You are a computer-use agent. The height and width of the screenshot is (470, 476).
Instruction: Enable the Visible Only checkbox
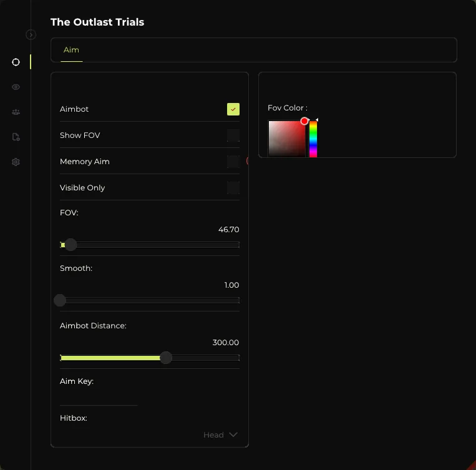tap(233, 188)
